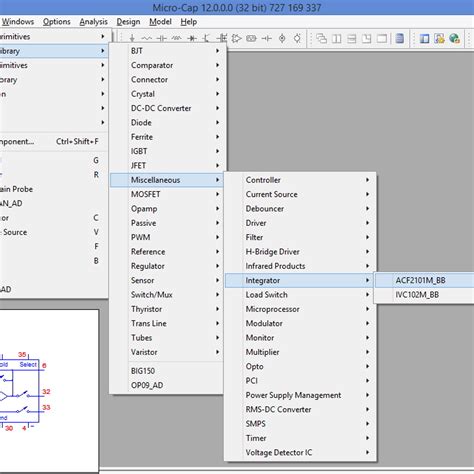
Task: Open the Switch/Mux submenu
Action: click(x=168, y=295)
